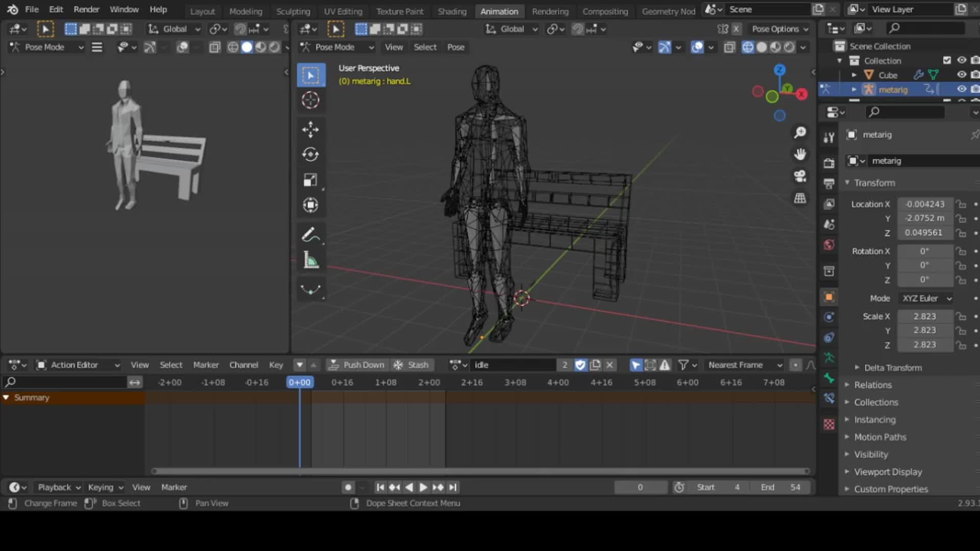This screenshot has width=980, height=551.
Task: Open the Render menu
Action: 86,9
